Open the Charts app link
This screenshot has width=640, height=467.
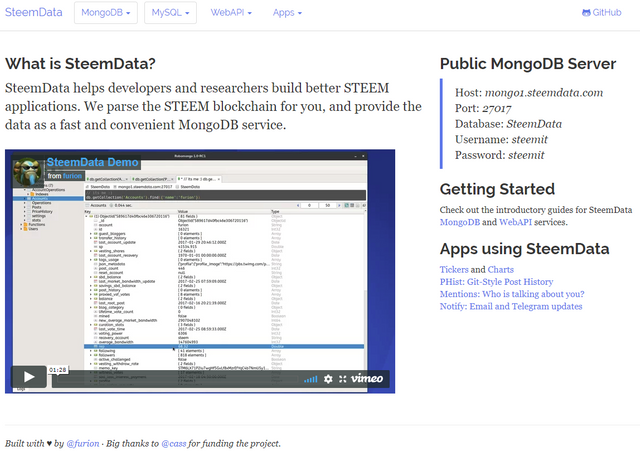point(500,269)
